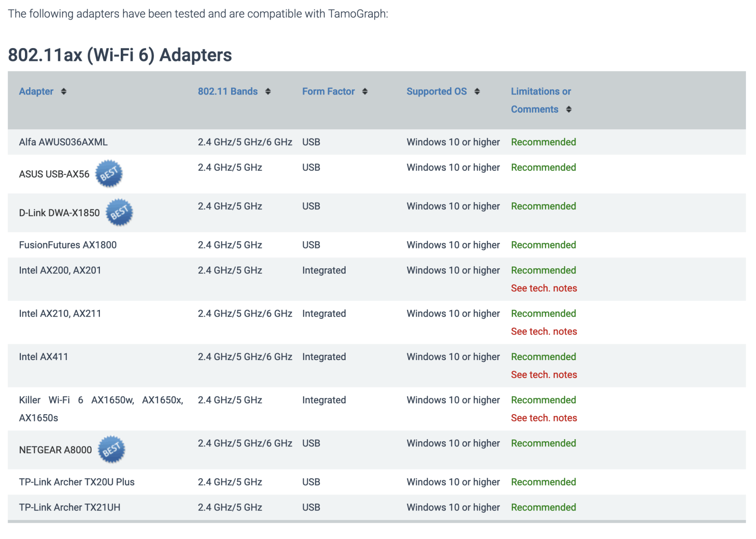Screen dimensions: 756x539
Task: Click the BEST badge by NETGEAR A8000
Action: tap(112, 450)
